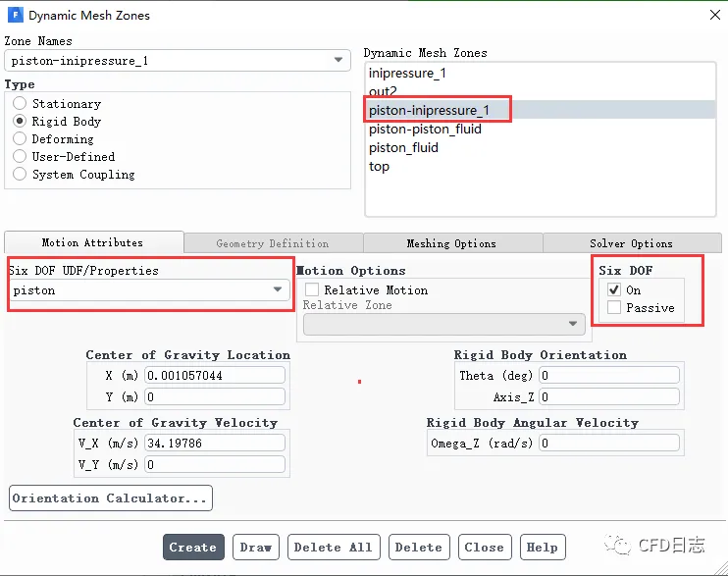Toggle the Six DOF On checkbox
Image resolution: width=728 pixels, height=576 pixels.
[614, 289]
